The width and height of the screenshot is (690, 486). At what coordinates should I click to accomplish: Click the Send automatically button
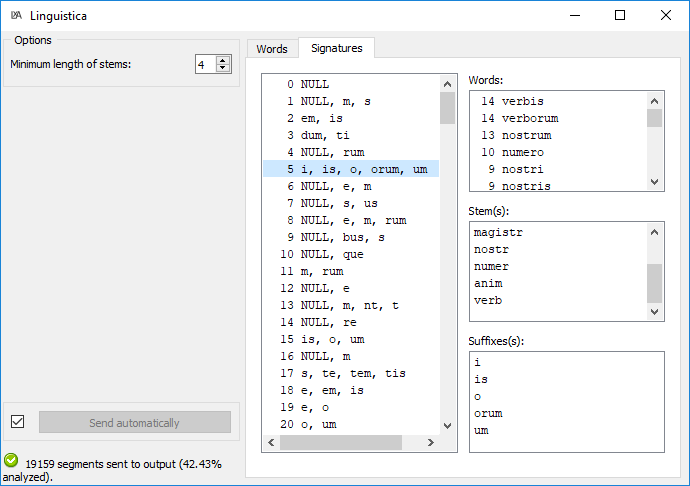[x=135, y=423]
